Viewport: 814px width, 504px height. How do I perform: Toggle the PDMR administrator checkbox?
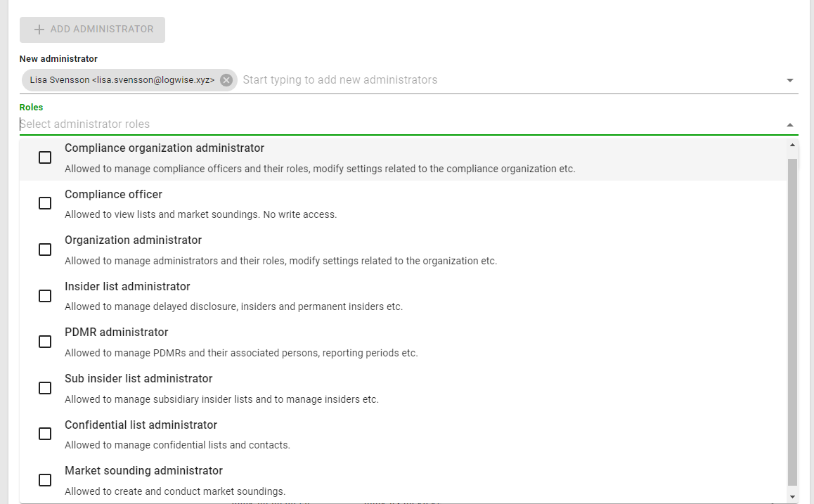click(45, 342)
